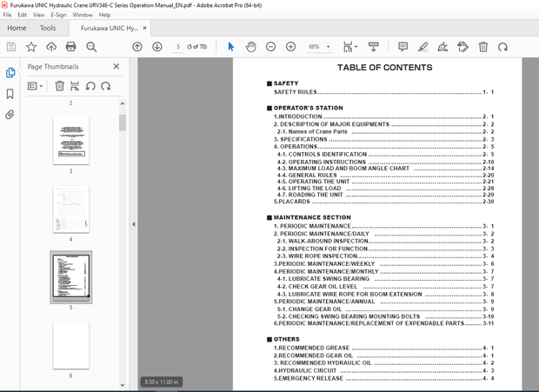Open the zoom level dropdown arrow
Screen dimensions: 539x392
coord(329,47)
